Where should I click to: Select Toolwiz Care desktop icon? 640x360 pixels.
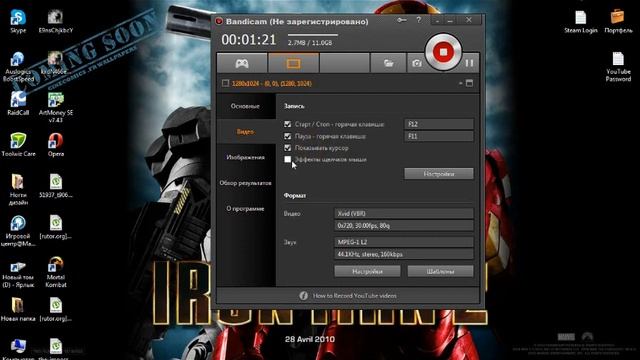(18, 145)
